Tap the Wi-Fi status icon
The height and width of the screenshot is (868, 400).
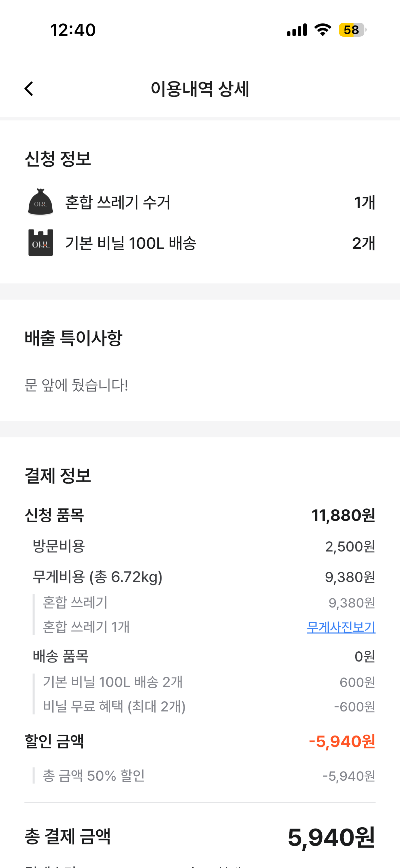[x=323, y=30]
